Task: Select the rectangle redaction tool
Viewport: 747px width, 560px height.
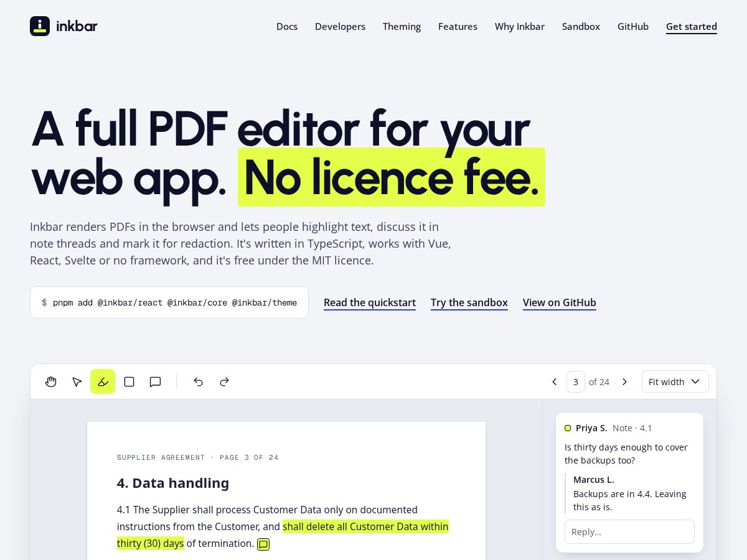Action: click(x=129, y=381)
